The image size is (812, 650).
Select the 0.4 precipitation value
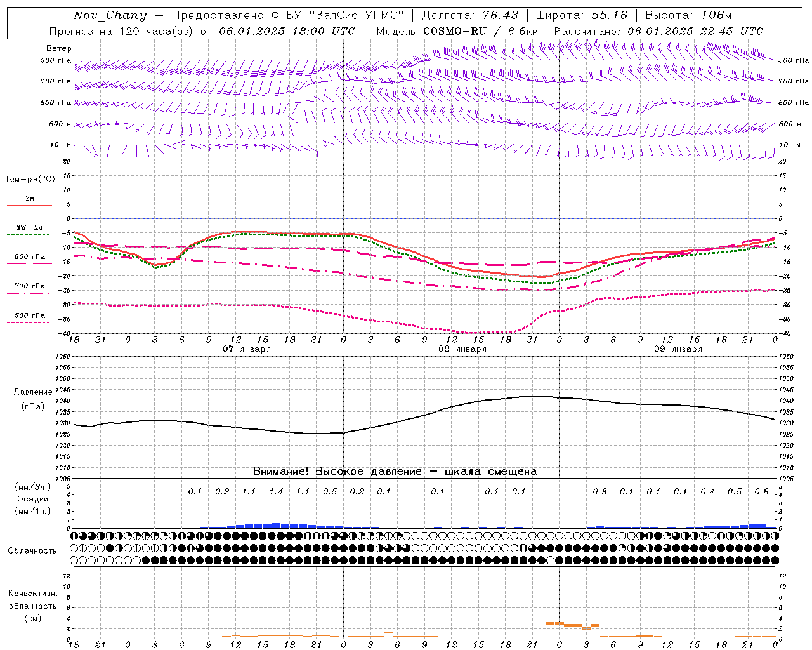pos(708,491)
